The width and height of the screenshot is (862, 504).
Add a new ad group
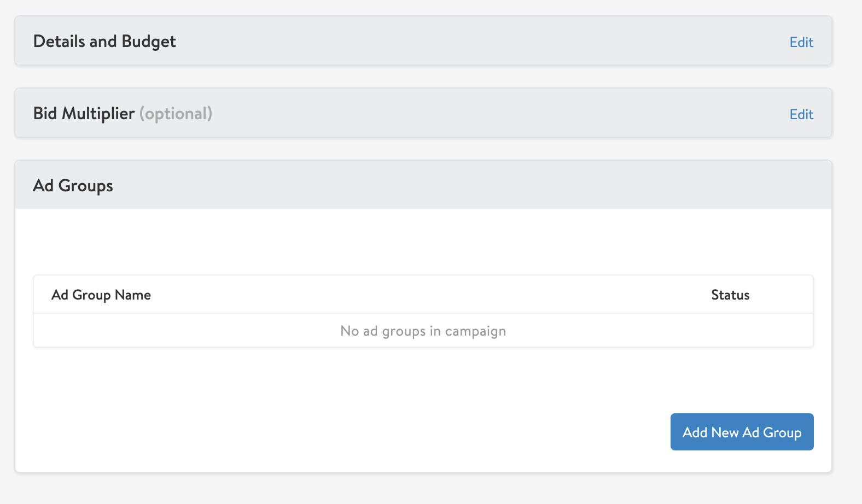(x=742, y=432)
